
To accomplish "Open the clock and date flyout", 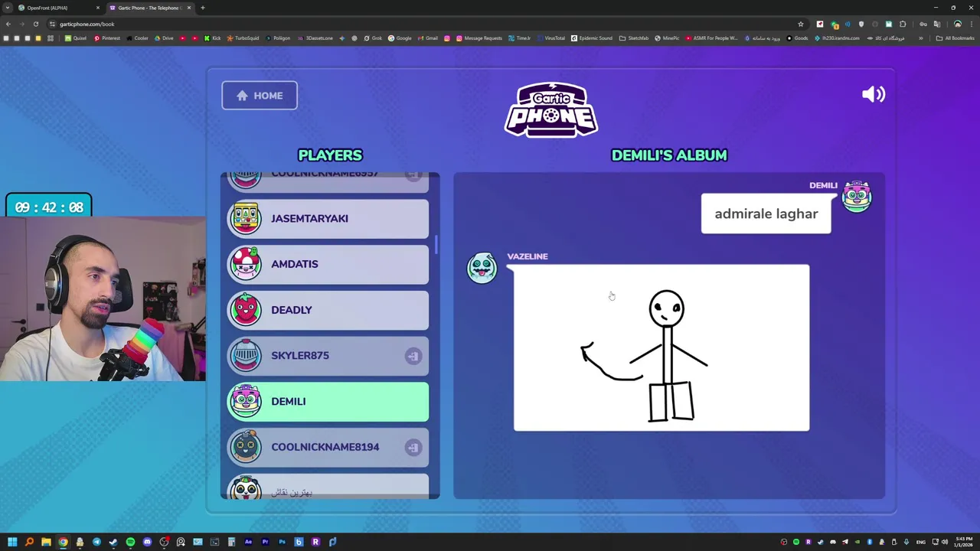I will point(963,542).
